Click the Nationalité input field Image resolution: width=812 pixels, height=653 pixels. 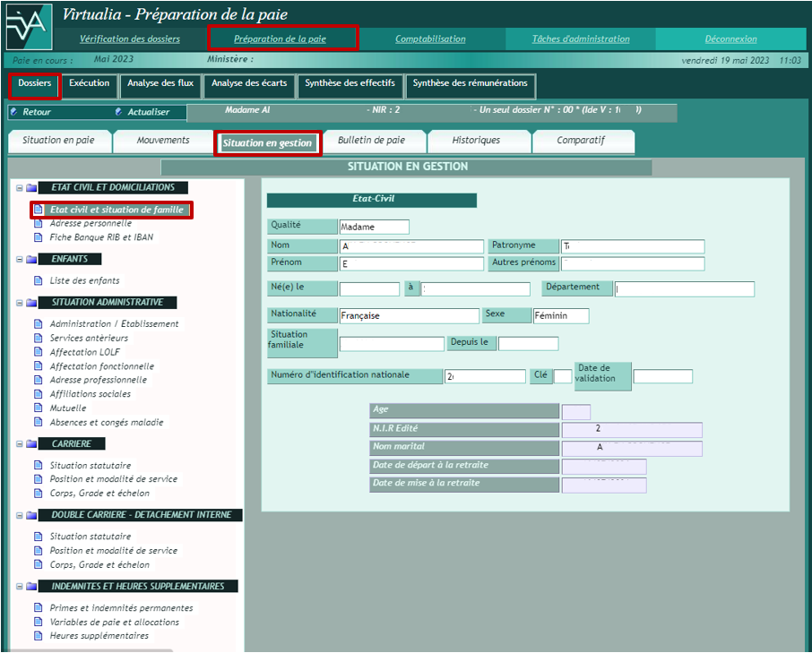(409, 316)
